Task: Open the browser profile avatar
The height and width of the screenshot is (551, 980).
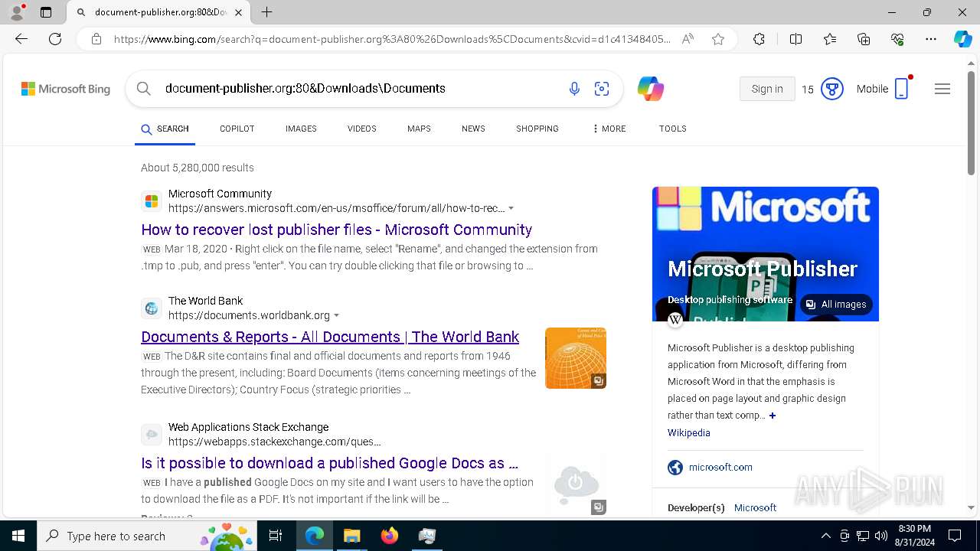Action: click(17, 12)
